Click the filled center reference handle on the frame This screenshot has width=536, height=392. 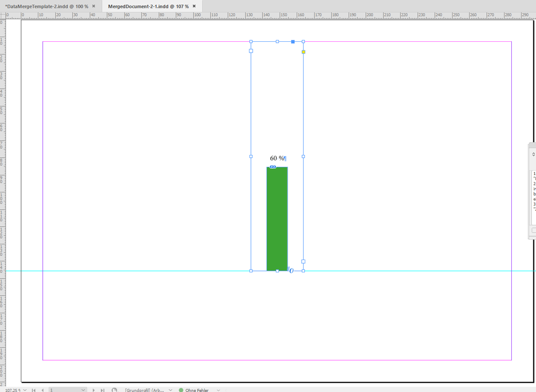pos(293,41)
